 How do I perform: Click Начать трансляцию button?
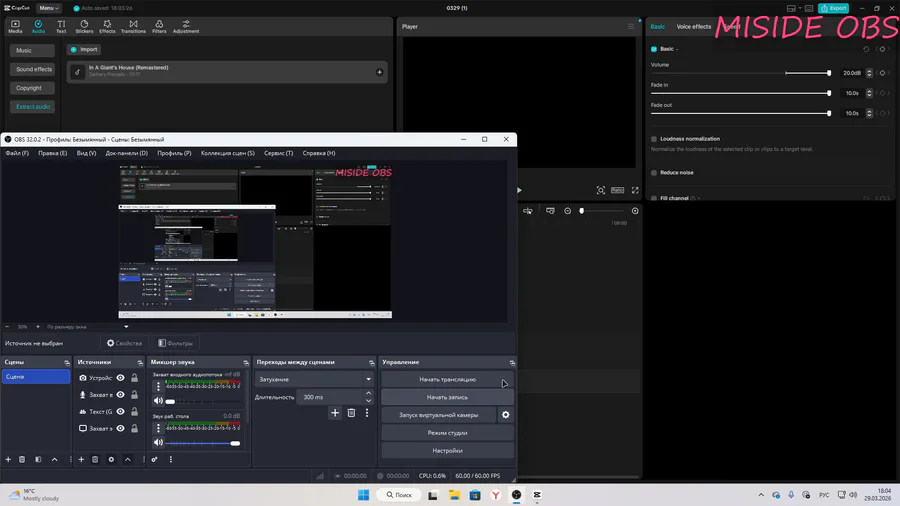tap(447, 379)
